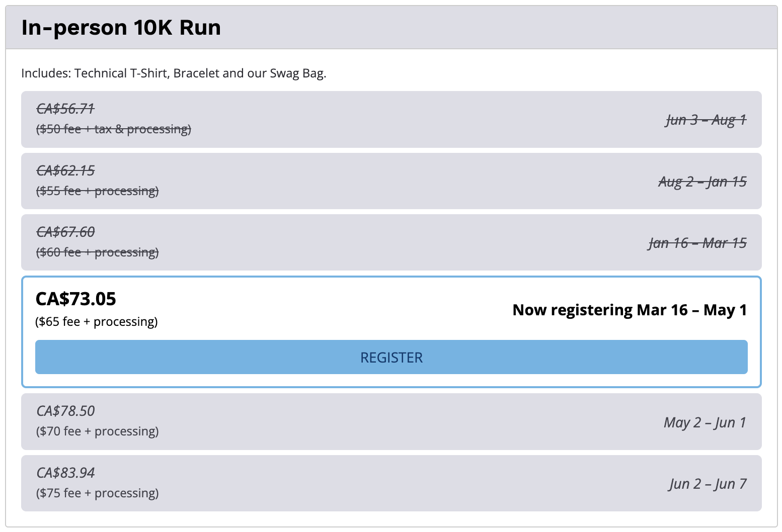Select the final CA$83.94 price
Viewport: 782px width, 532px height.
coord(65,473)
